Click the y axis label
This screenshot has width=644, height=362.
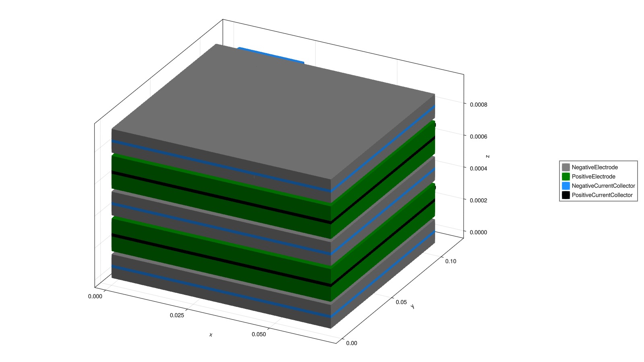413,307
